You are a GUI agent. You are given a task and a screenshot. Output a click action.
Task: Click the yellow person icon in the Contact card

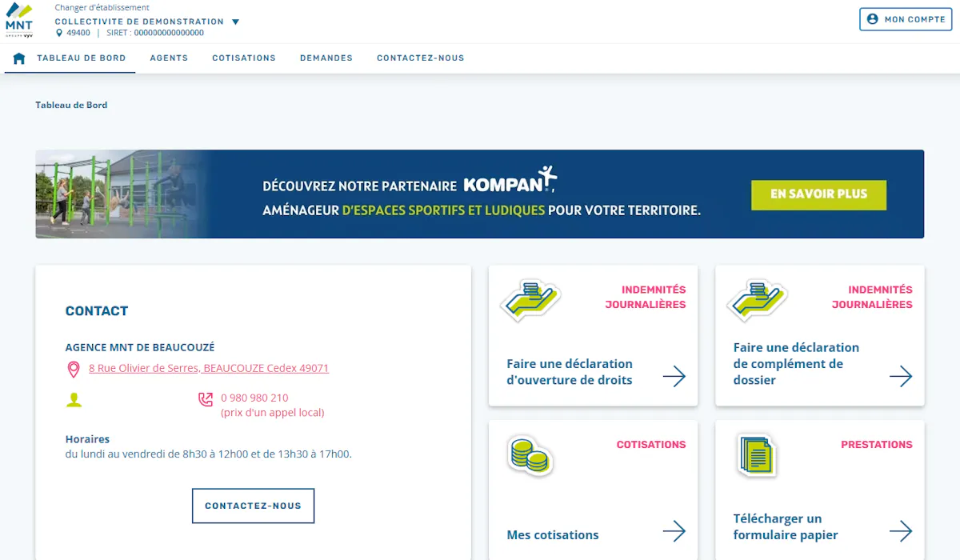click(x=74, y=400)
